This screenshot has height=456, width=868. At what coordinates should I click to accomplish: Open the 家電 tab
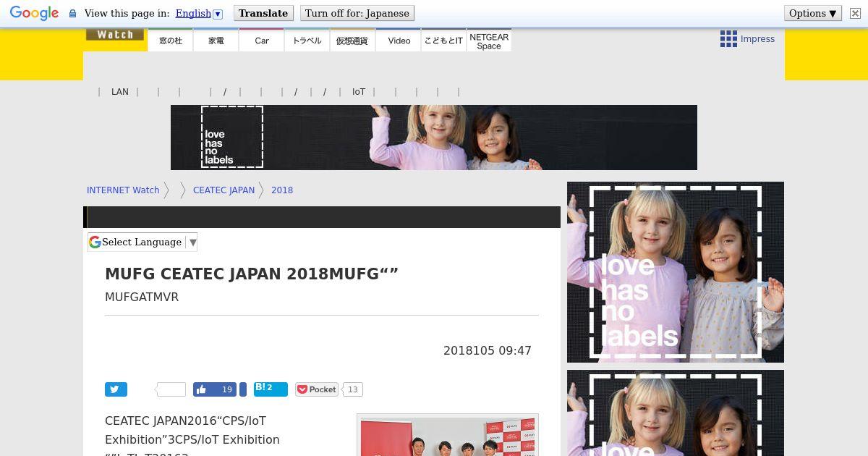tap(216, 41)
